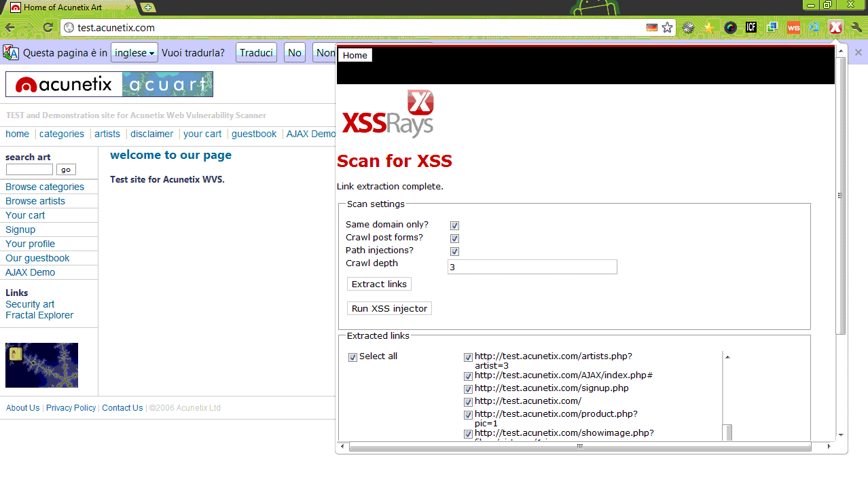The height and width of the screenshot is (480, 868).
Task: Open a new browser tab
Action: pyautogui.click(x=148, y=7)
